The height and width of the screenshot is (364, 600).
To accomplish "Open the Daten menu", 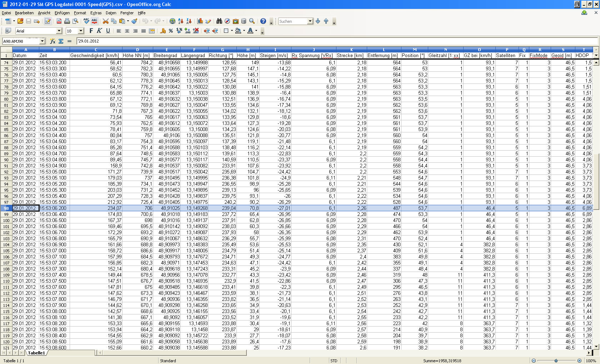I will [x=111, y=13].
